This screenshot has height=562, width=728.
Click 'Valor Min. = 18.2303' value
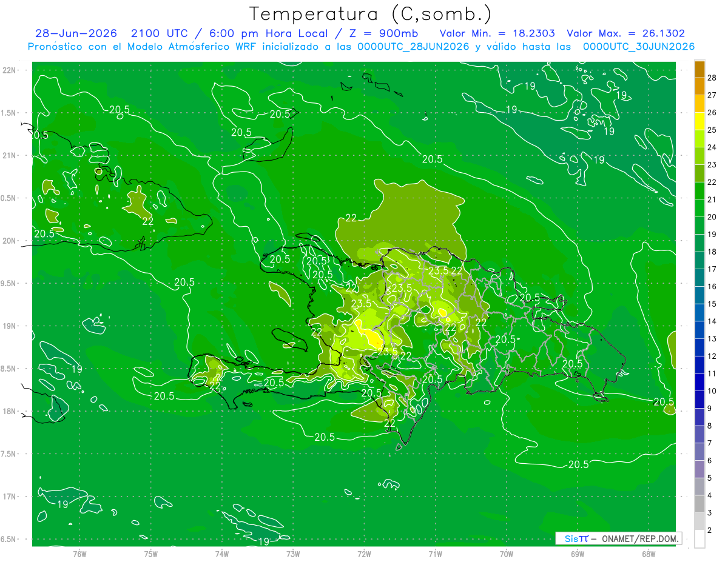coord(497,33)
